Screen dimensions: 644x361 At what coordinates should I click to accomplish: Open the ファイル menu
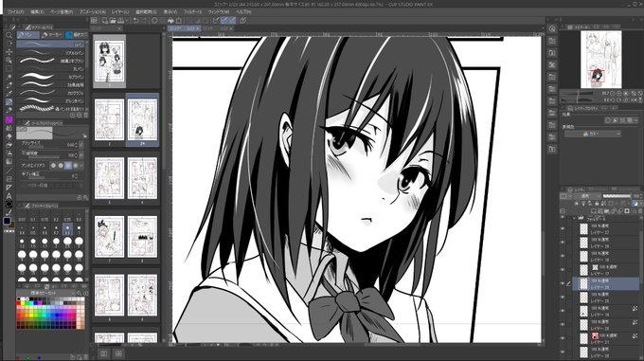(15, 12)
